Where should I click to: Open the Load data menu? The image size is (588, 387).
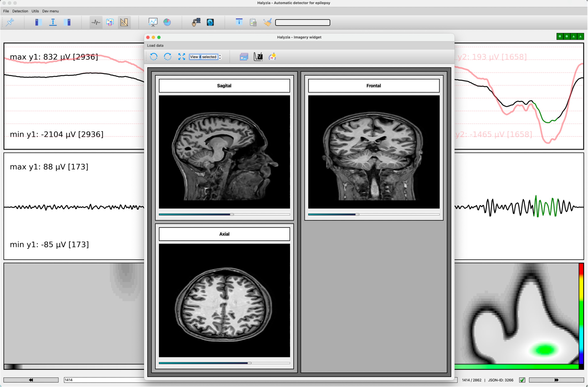click(x=155, y=45)
